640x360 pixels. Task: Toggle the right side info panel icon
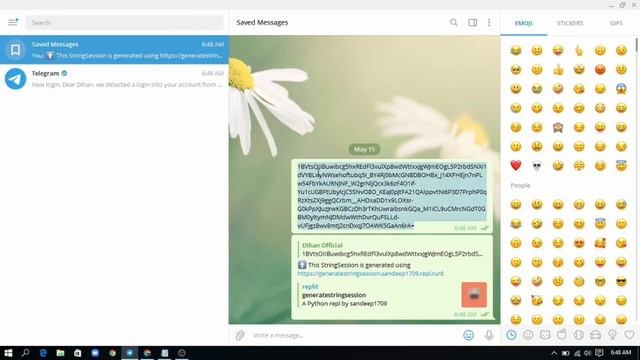[472, 22]
